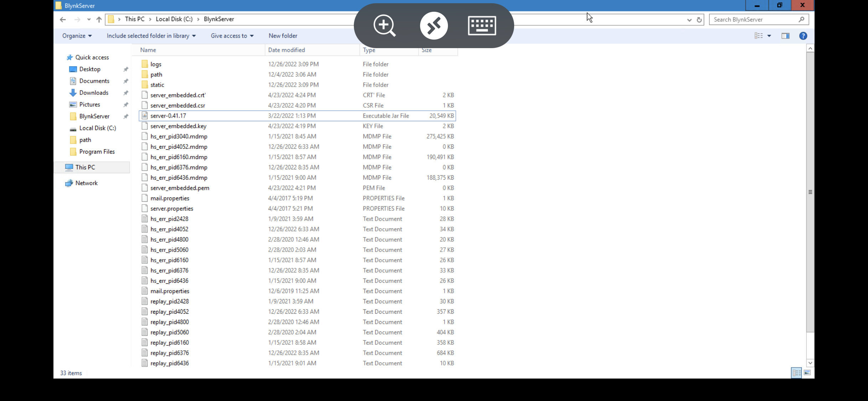The height and width of the screenshot is (401, 868).
Task: Expand the view options dropdown arrow
Action: [x=769, y=36]
